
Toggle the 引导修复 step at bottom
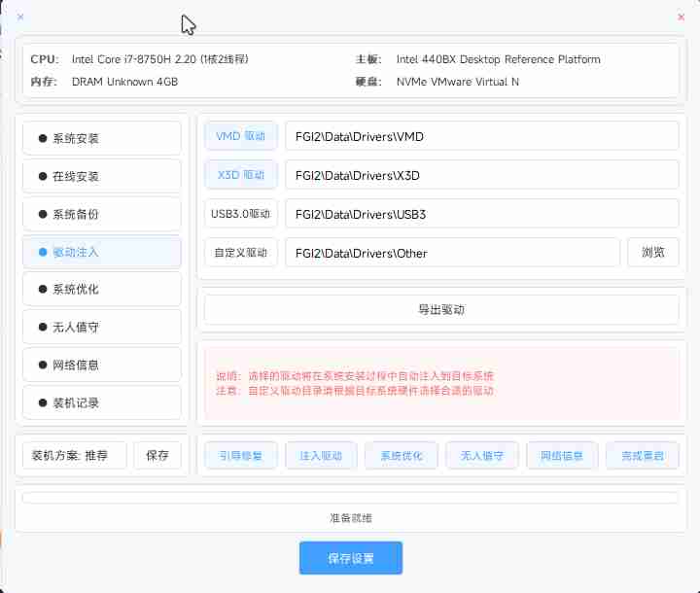coord(241,455)
